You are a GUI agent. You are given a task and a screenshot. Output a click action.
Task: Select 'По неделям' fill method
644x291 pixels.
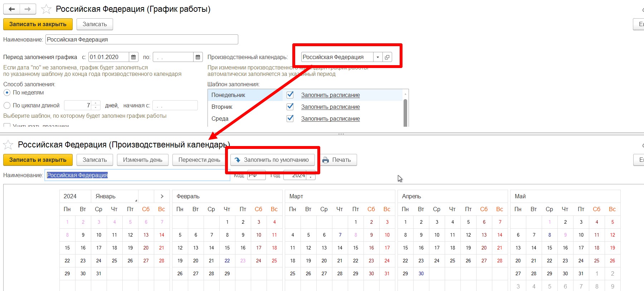7,93
